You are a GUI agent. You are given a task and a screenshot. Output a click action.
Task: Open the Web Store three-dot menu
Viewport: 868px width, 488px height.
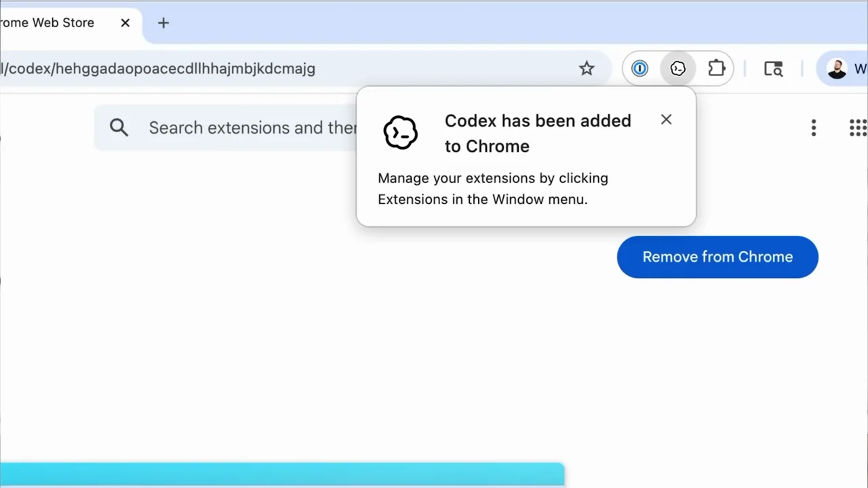click(814, 127)
